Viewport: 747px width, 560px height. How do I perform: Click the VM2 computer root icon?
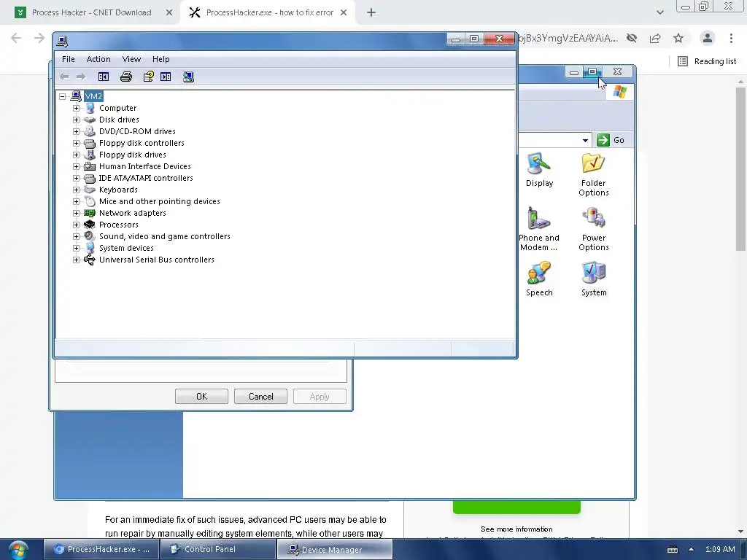(x=76, y=96)
